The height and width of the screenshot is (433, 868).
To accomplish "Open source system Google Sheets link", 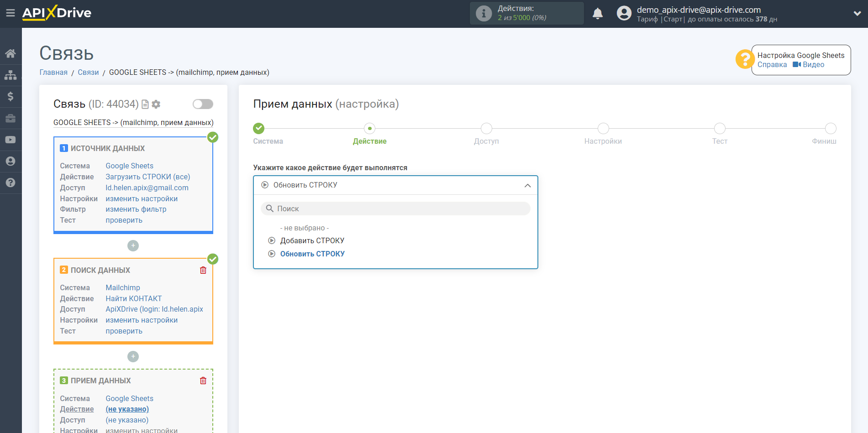I will [129, 166].
